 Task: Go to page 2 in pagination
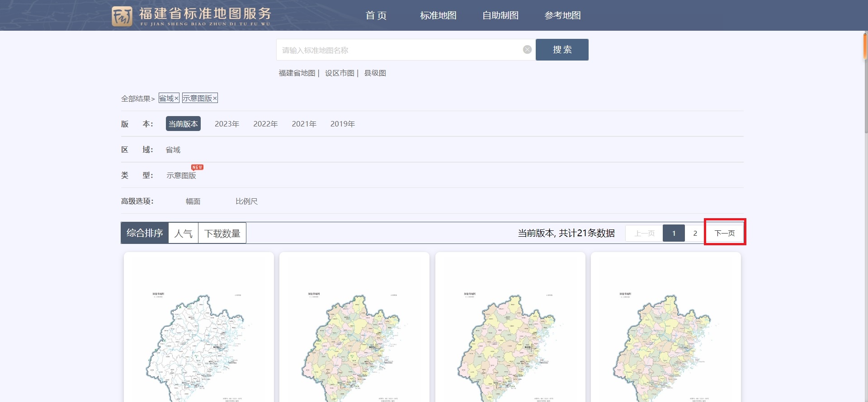pyautogui.click(x=695, y=233)
